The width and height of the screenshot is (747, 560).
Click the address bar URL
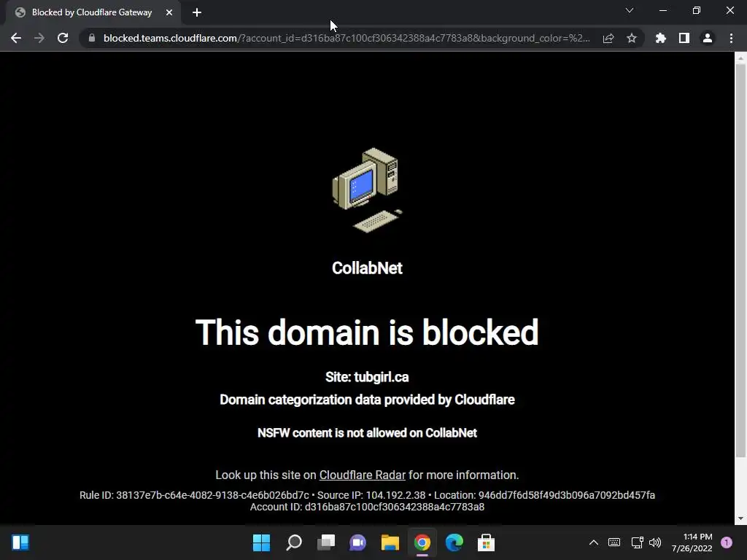tap(347, 38)
